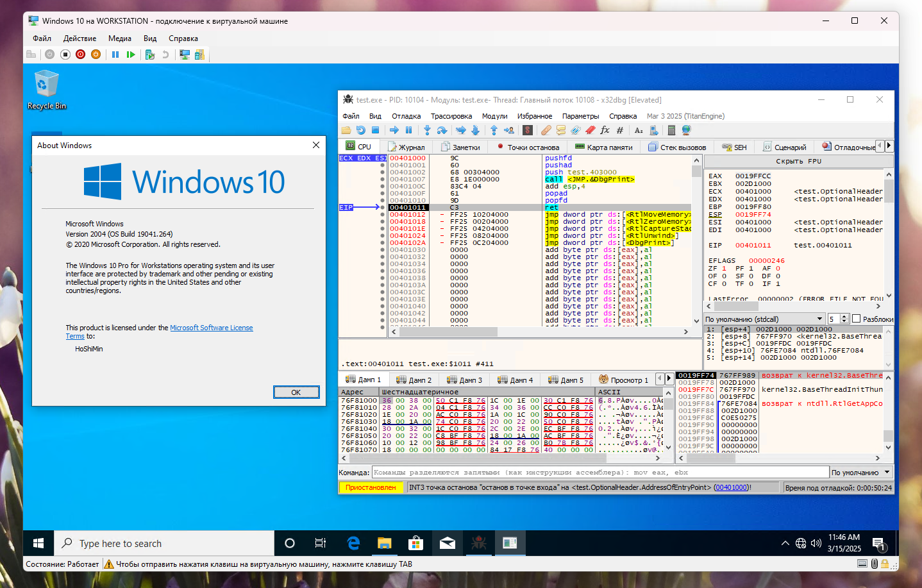Open the calculator icon in x32dbg toolbar

click(671, 130)
